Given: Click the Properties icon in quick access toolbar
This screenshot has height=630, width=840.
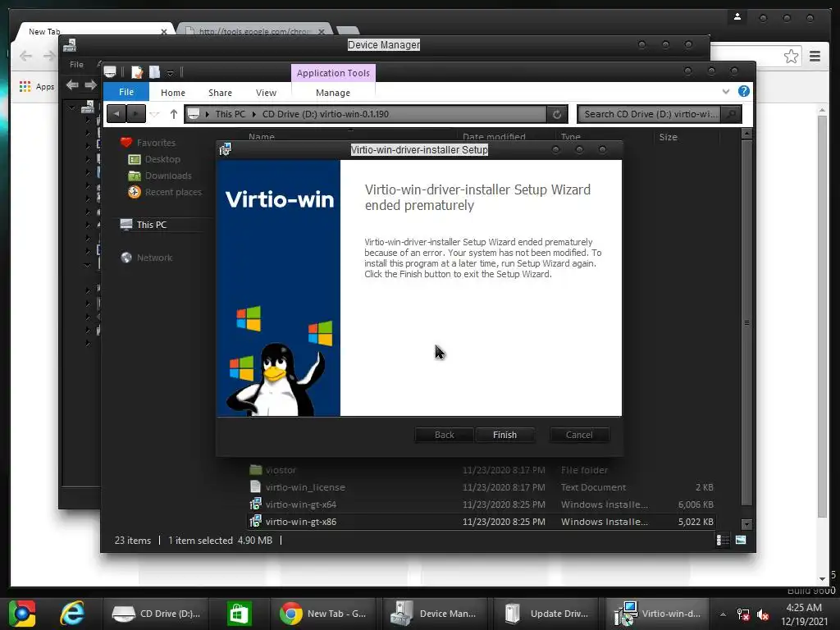Looking at the screenshot, I should 137,72.
